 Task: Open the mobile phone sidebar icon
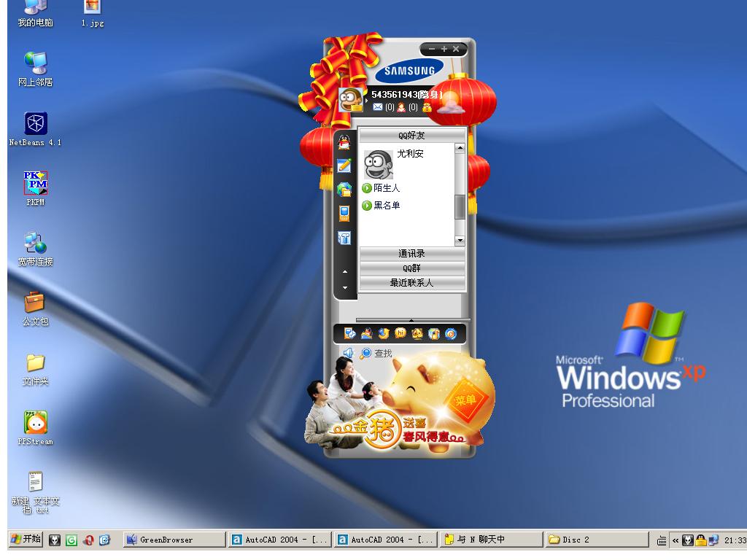coord(344,214)
